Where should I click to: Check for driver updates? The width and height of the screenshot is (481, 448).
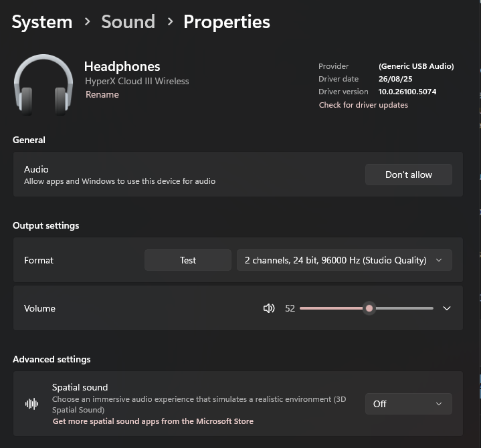(x=363, y=105)
